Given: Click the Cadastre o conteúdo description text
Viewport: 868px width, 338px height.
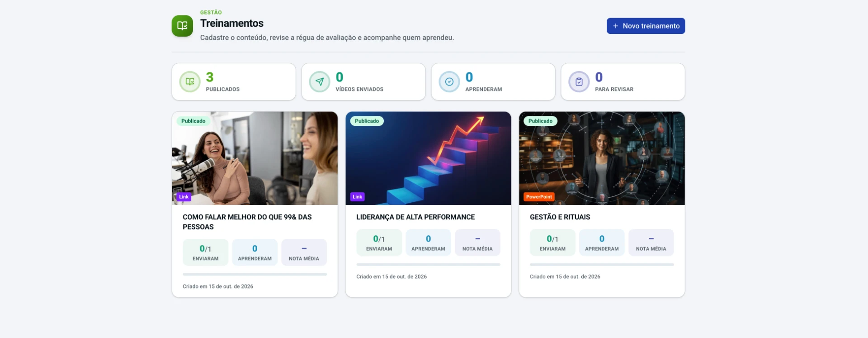Looking at the screenshot, I should click(327, 38).
